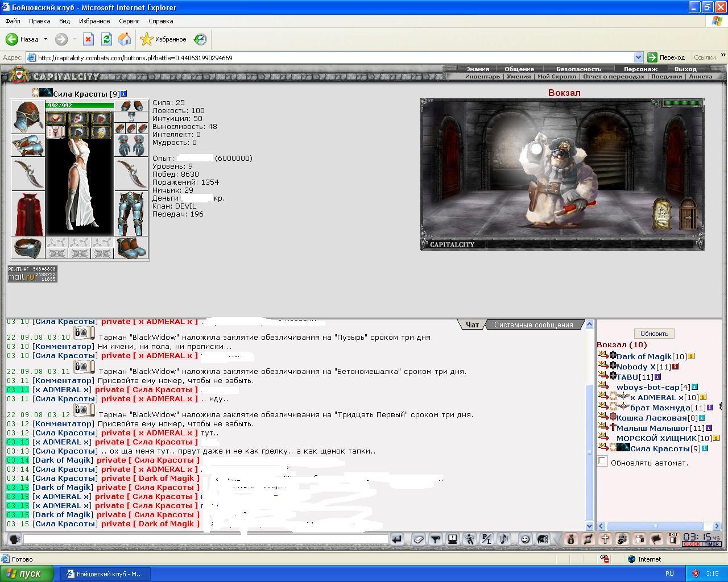Click the smiley emoticon icon in chat toolbar
The width and height of the screenshot is (728, 582).
[x=525, y=539]
